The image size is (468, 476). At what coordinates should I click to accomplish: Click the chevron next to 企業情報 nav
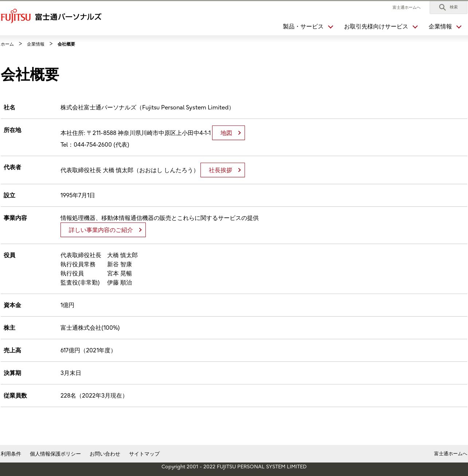[459, 27]
